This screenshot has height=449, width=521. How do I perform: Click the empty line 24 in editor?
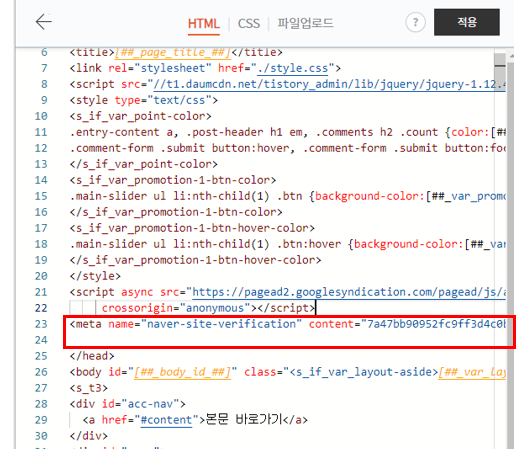288,340
